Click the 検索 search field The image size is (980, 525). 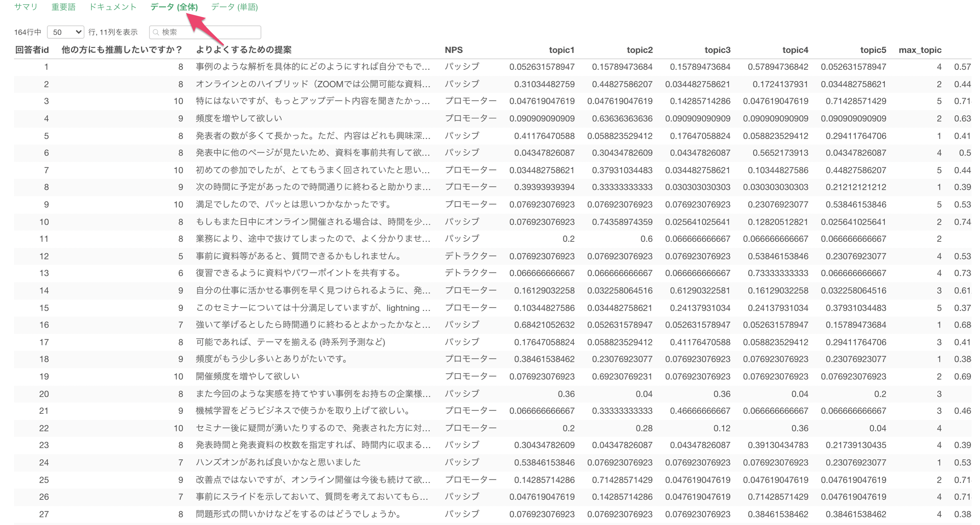[205, 32]
